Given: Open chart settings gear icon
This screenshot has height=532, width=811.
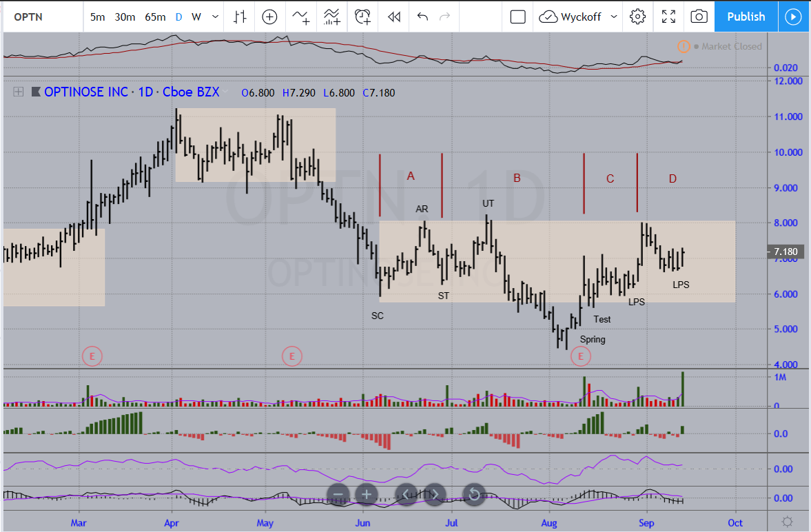Looking at the screenshot, I should click(x=638, y=17).
